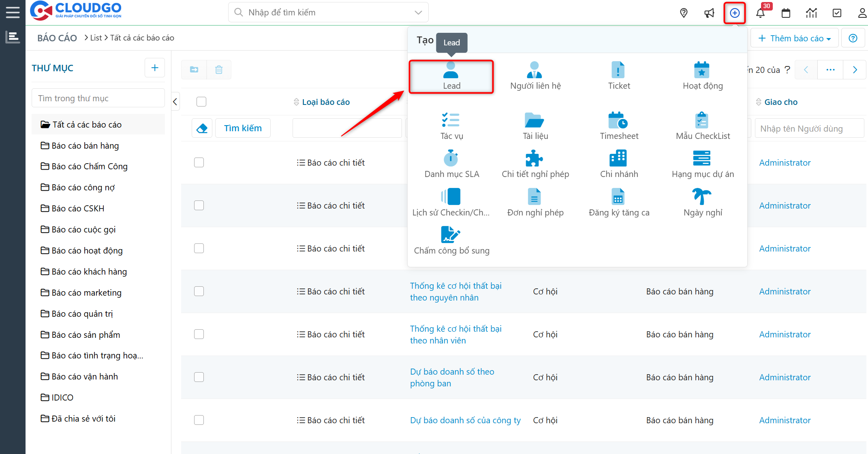This screenshot has width=868, height=454.
Task: Open the calendar icon in header
Action: tap(786, 13)
